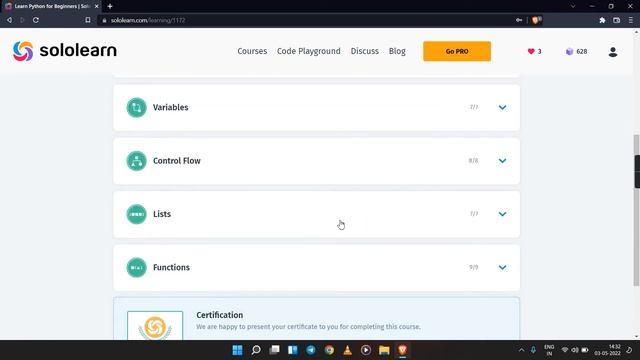Open the Windows Start menu
Screen dimensions: 640x360
[x=237, y=350]
